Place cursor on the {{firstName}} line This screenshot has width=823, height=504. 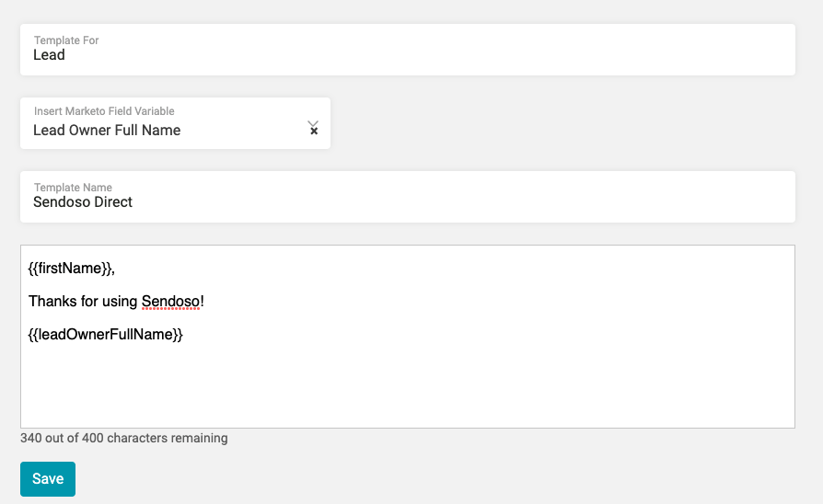click(x=71, y=269)
